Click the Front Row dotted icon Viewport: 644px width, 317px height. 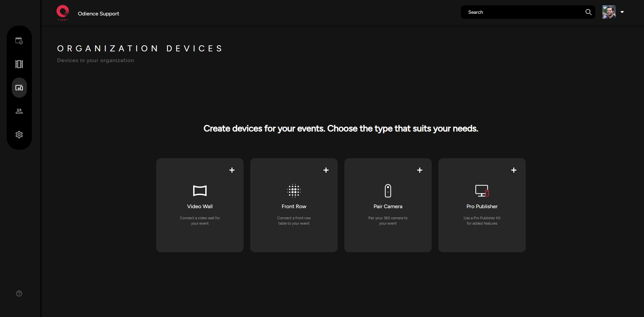(x=294, y=191)
